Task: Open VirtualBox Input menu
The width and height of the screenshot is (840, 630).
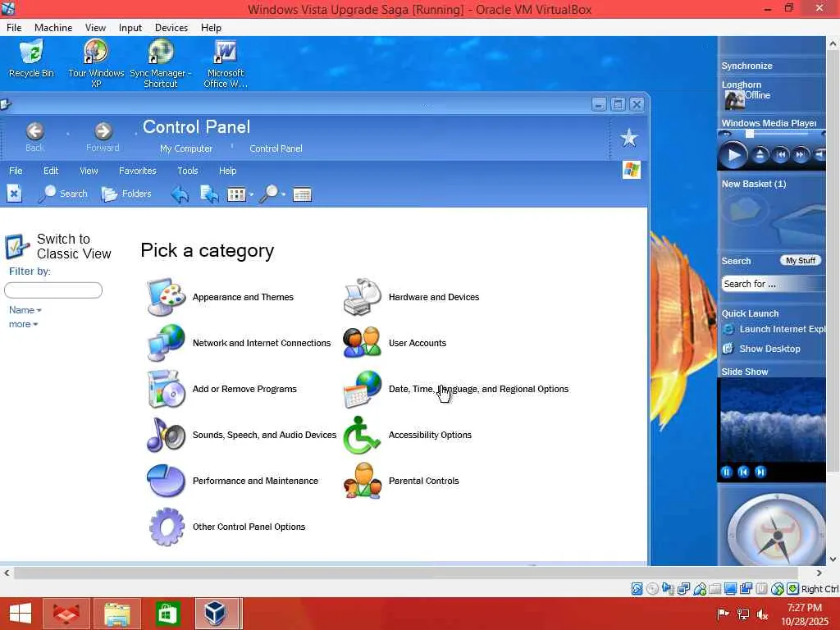Action: click(x=130, y=28)
